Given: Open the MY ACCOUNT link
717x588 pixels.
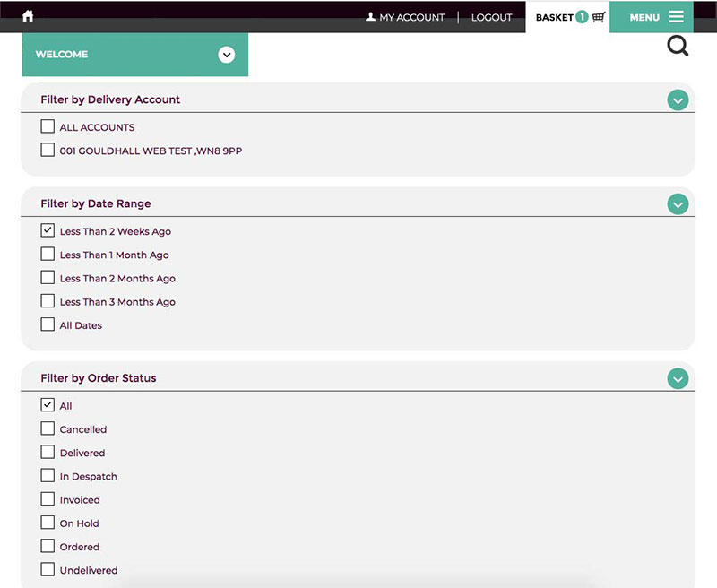Looking at the screenshot, I should (x=405, y=17).
